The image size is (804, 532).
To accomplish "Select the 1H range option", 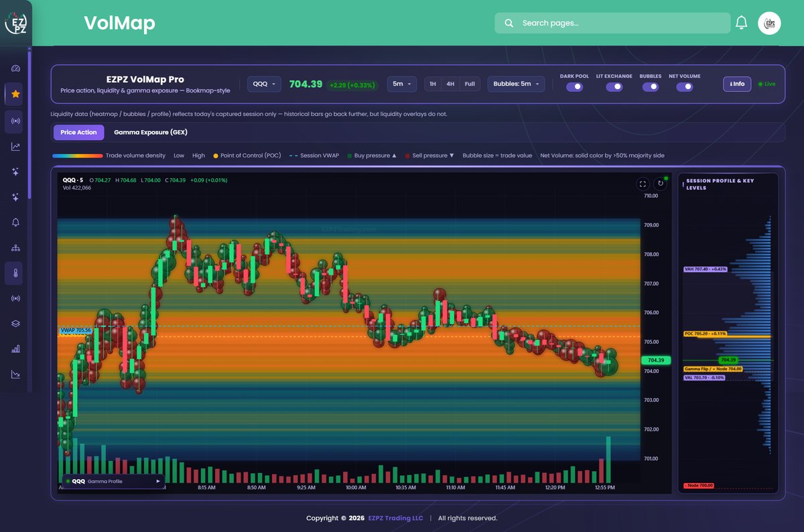I will click(433, 84).
